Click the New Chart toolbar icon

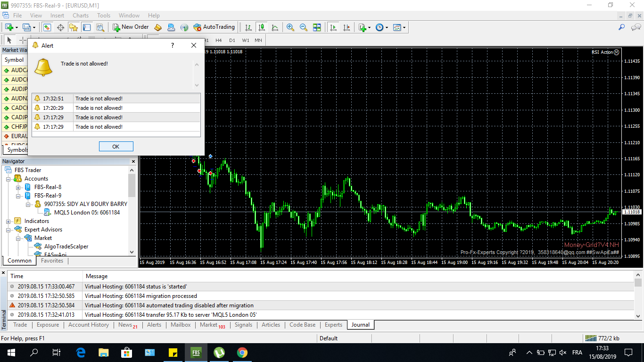9,27
